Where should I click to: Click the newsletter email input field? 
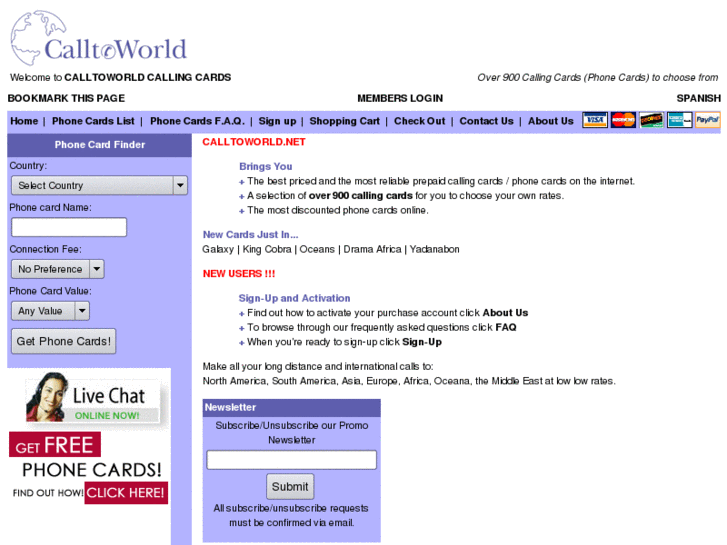pos(292,460)
